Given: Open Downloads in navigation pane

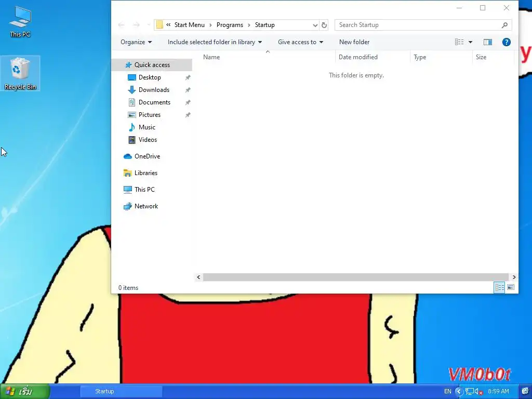Looking at the screenshot, I should (154, 90).
